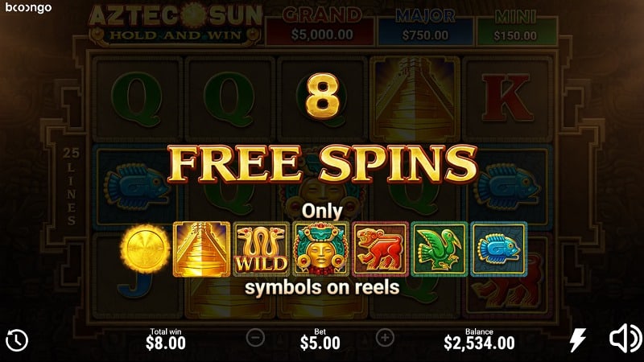Image resolution: width=644 pixels, height=362 pixels.
Task: Click the golden sun bonus symbol
Action: point(145,249)
